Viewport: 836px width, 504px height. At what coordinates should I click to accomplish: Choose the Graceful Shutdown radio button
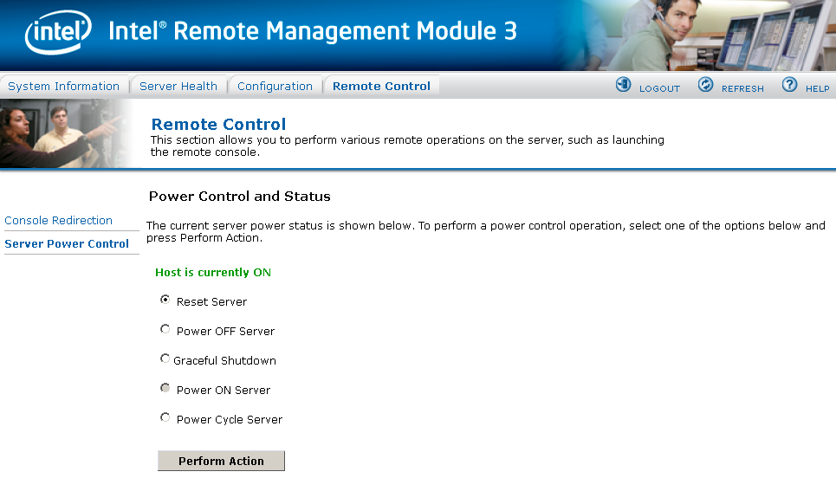pyautogui.click(x=165, y=359)
